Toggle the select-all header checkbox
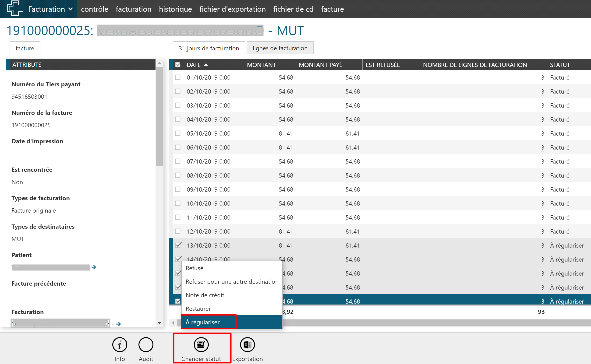Viewport: 591px width, 364px height. (x=178, y=65)
